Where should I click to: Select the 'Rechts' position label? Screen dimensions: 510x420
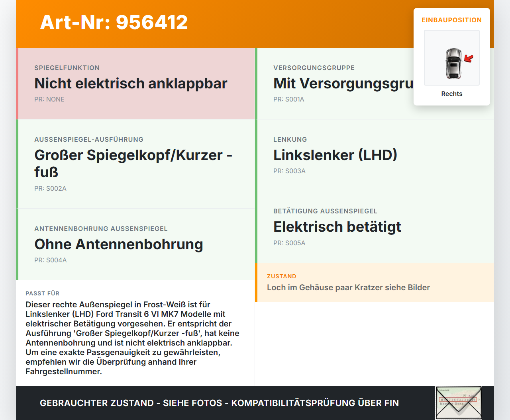[x=451, y=94]
